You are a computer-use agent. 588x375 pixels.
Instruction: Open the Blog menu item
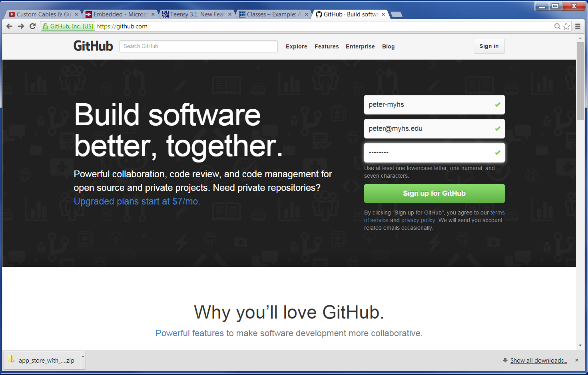(388, 46)
